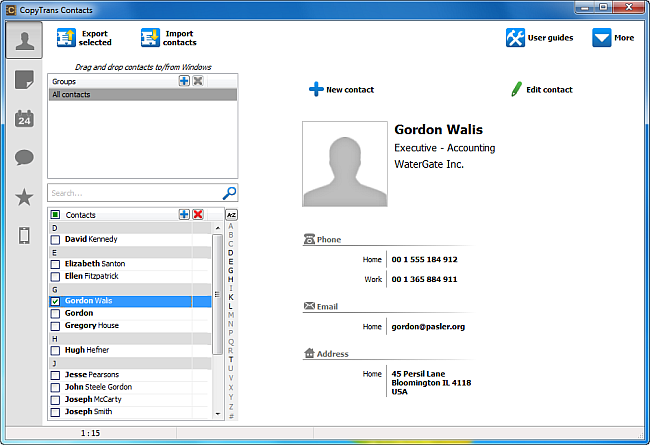The width and height of the screenshot is (650, 445).
Task: Check John Steele Gordon checkbox
Action: (x=55, y=388)
